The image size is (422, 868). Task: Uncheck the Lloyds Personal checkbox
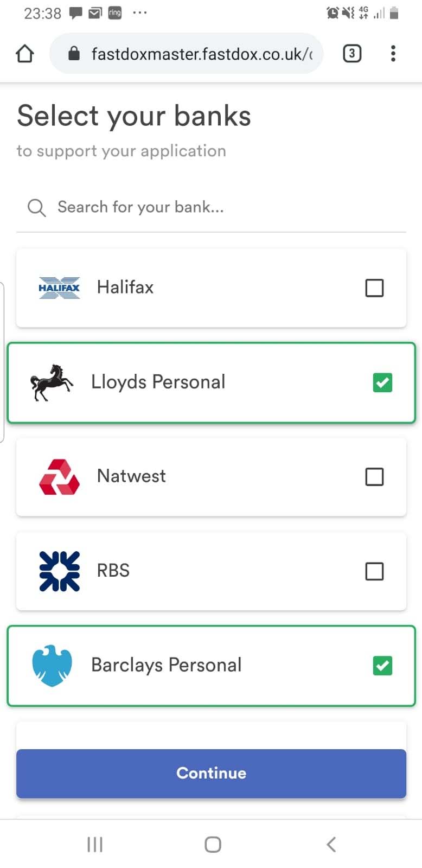[x=382, y=382]
